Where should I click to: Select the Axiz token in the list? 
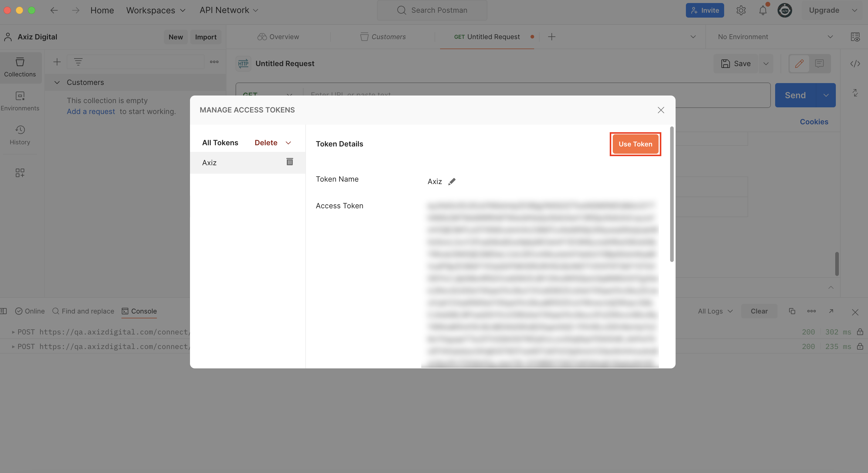[248, 163]
